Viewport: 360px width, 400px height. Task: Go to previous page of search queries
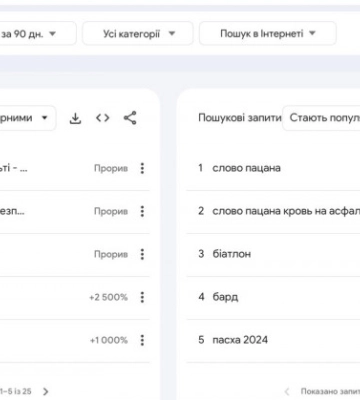click(287, 391)
